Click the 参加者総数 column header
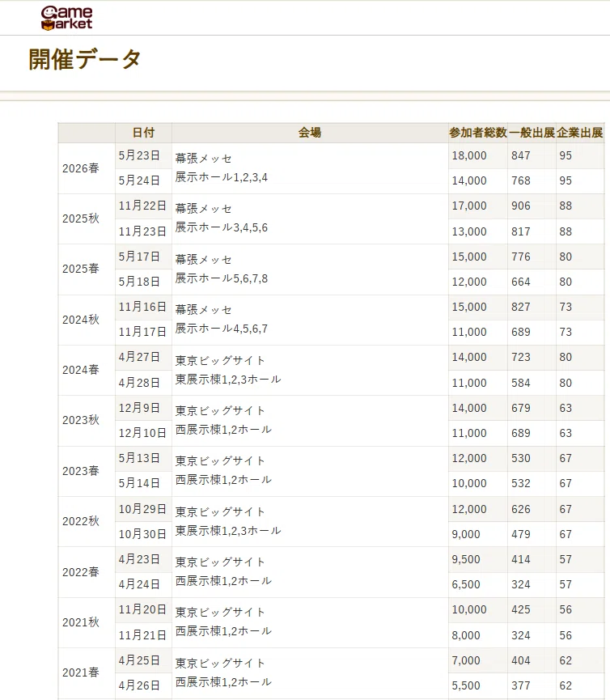Viewport: 610px width, 700px height. point(478,133)
